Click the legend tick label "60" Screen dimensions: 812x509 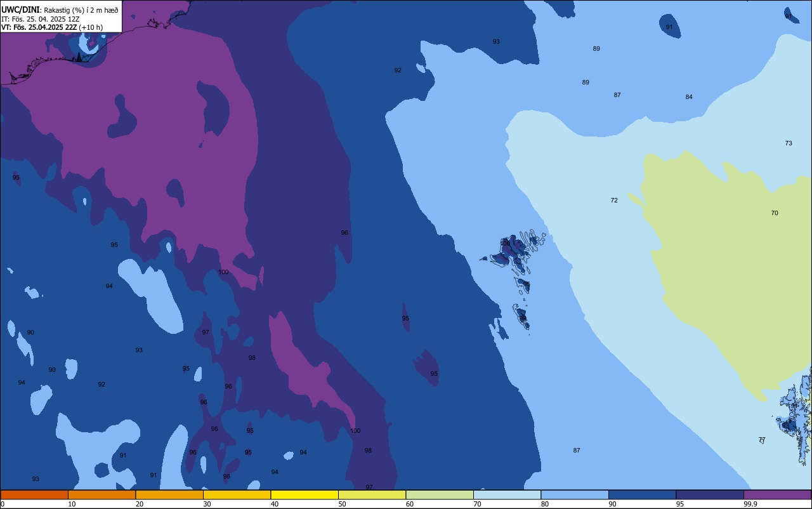[x=410, y=504]
